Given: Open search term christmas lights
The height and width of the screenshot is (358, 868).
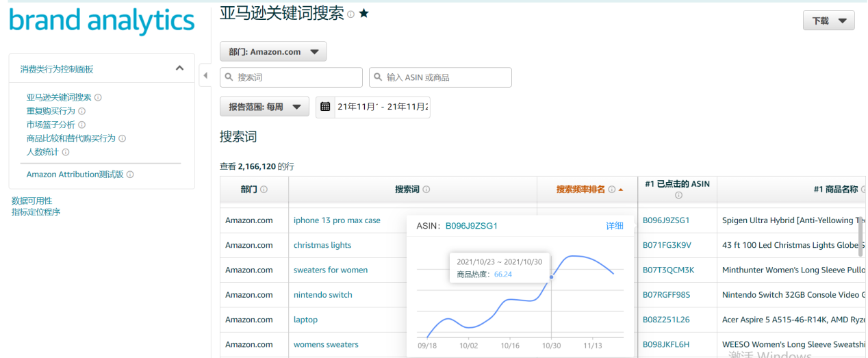Looking at the screenshot, I should pos(322,245).
